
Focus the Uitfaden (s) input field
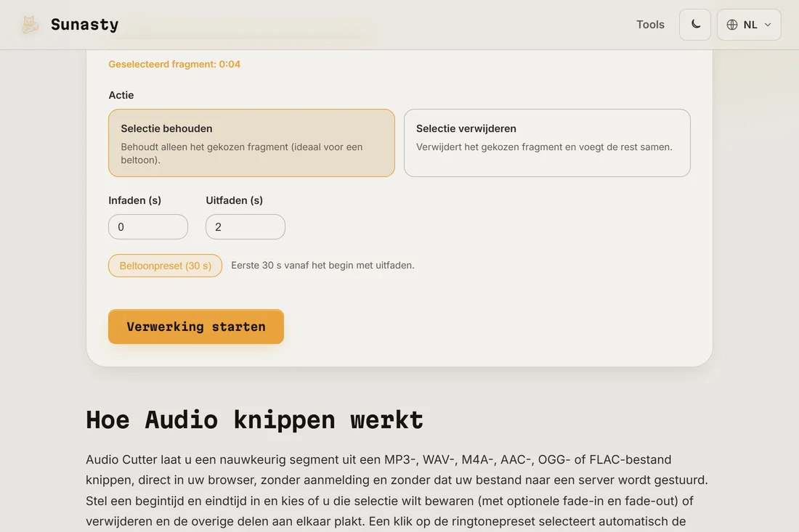pyautogui.click(x=246, y=226)
